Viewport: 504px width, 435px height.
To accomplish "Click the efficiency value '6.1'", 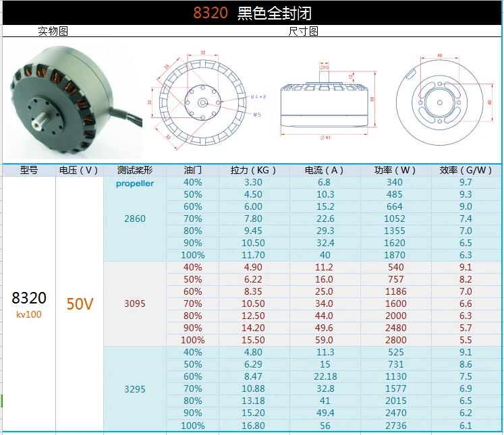I will [466, 426].
